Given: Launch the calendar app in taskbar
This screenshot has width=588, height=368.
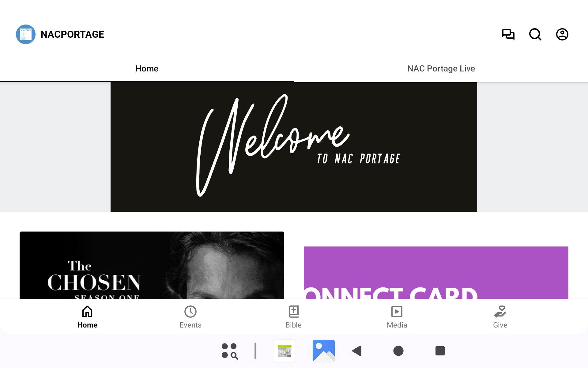Looking at the screenshot, I should tap(285, 351).
